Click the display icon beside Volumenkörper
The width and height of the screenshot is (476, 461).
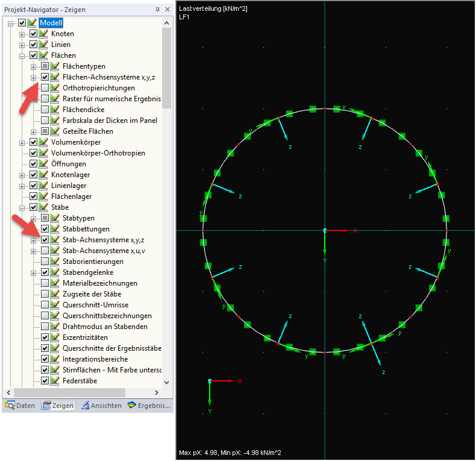click(43, 142)
